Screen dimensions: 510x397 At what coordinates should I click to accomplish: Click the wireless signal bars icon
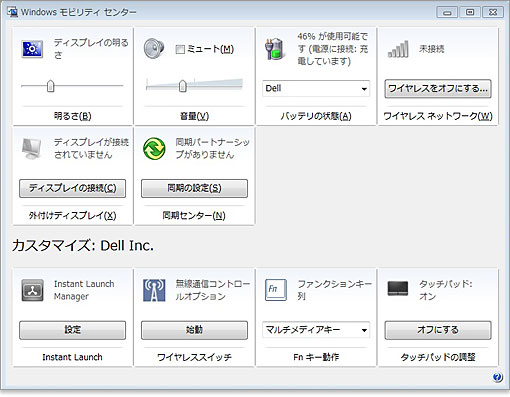click(x=398, y=49)
